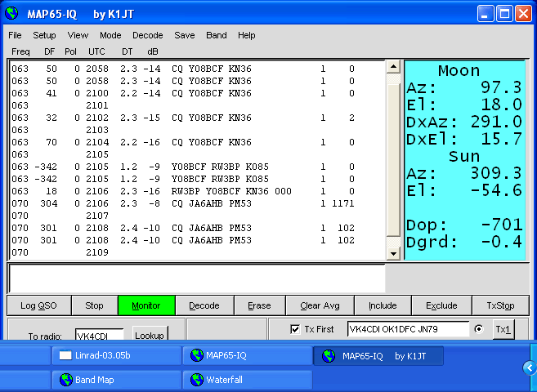Click the scroll down arrow of decode list

[393, 254]
